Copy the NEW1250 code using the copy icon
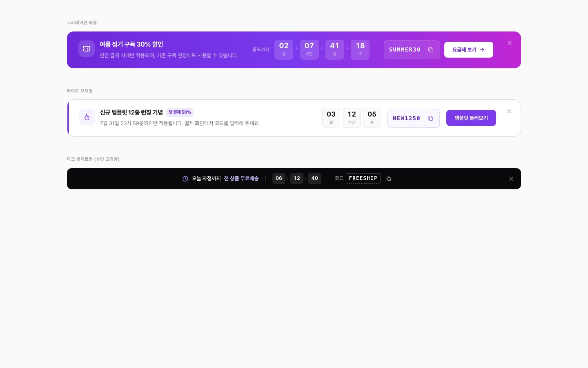Viewport: 588px width, 368px height. click(x=430, y=118)
